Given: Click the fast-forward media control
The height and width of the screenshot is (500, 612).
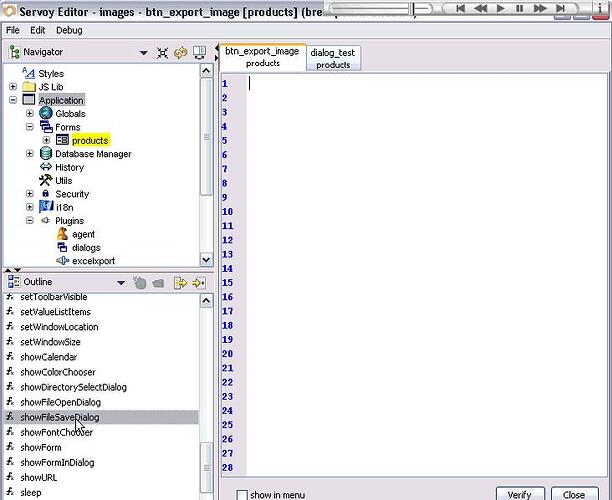Looking at the screenshot, I should pos(540,8).
